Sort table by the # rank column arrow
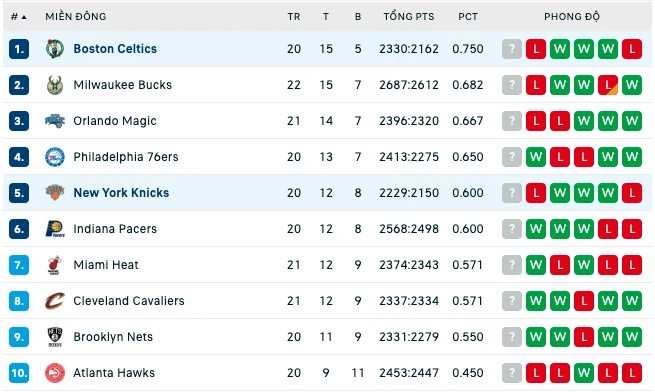Image resolution: width=655 pixels, height=392 pixels. pyautogui.click(x=24, y=17)
